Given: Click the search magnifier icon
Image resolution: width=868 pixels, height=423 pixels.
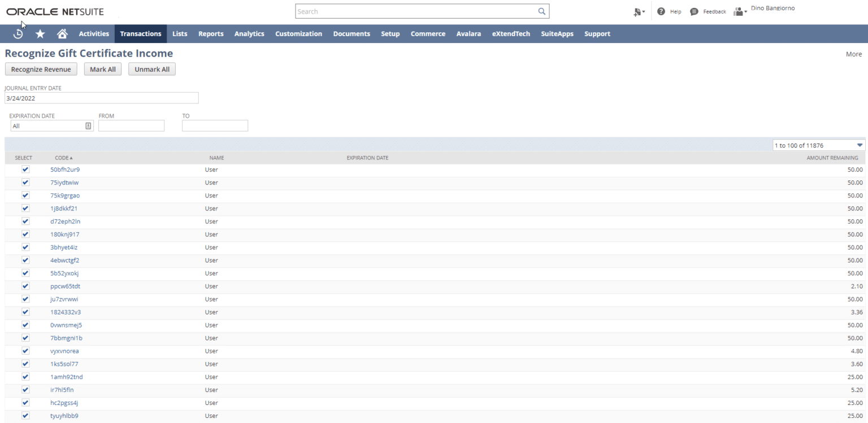Looking at the screenshot, I should [x=541, y=11].
